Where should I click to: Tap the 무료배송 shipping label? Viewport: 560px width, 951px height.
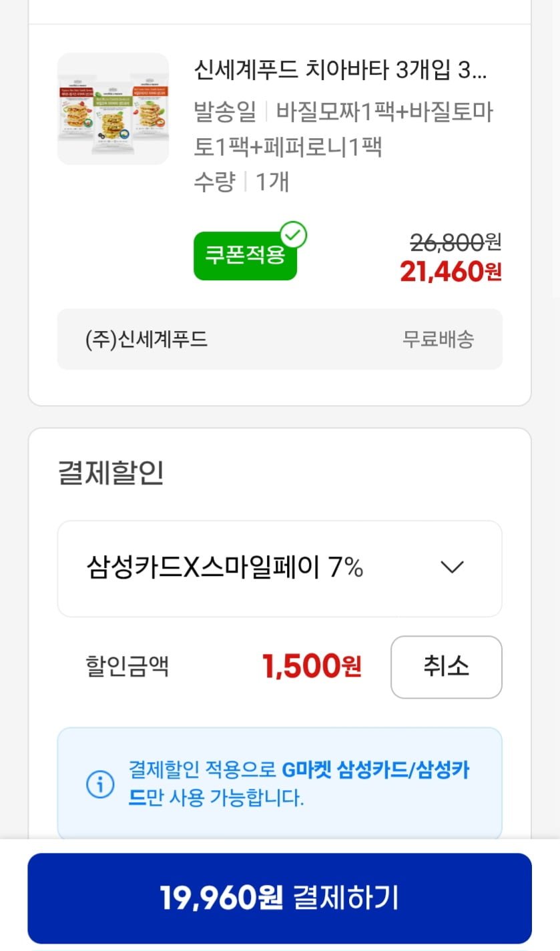[x=438, y=339]
